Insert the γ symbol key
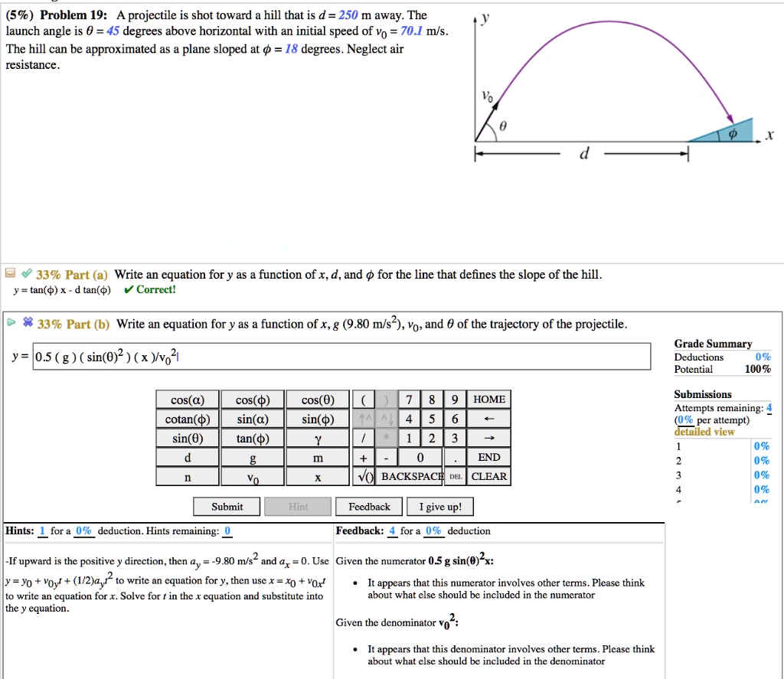This screenshot has width=784, height=679. [318, 439]
